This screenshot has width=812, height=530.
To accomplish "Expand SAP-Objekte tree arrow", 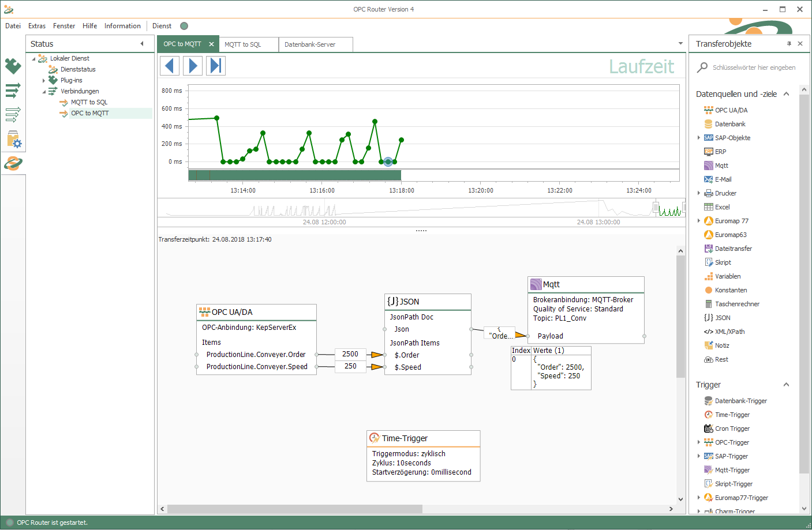I will click(699, 138).
